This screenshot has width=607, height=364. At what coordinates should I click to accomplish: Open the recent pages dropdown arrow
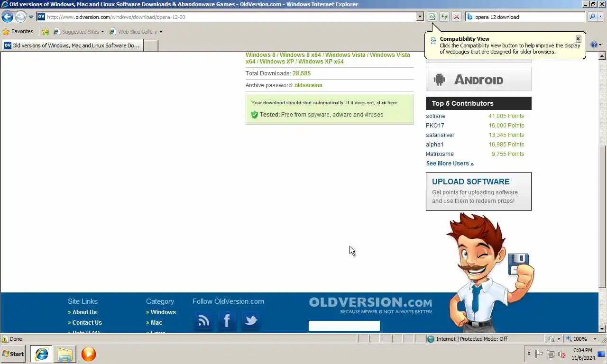(x=31, y=17)
